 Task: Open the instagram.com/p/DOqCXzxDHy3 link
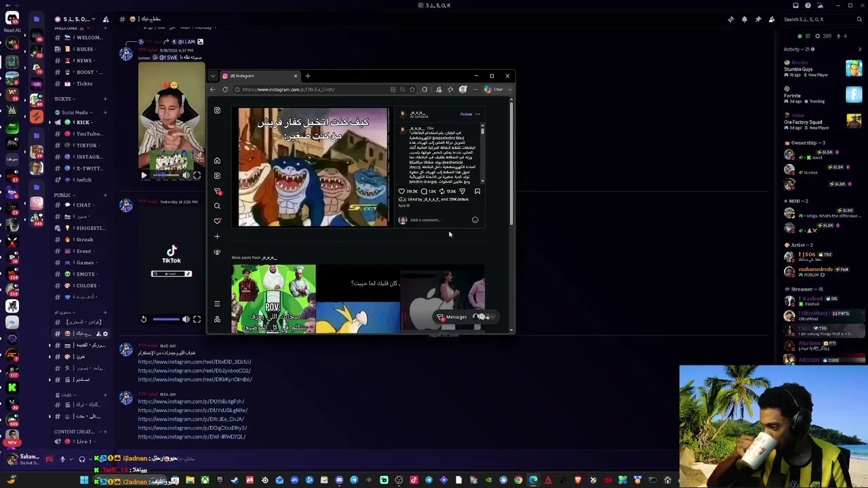(193, 428)
